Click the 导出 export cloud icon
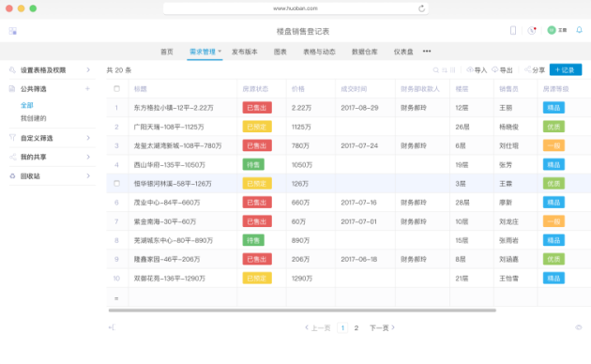 495,69
